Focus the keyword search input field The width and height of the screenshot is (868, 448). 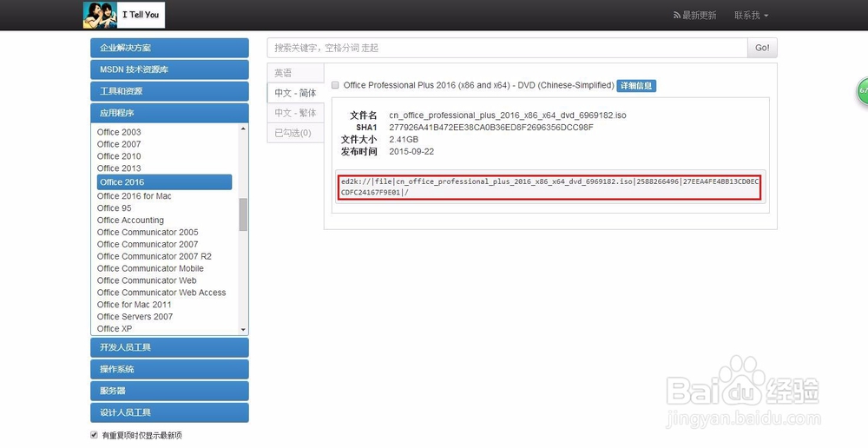coord(507,48)
